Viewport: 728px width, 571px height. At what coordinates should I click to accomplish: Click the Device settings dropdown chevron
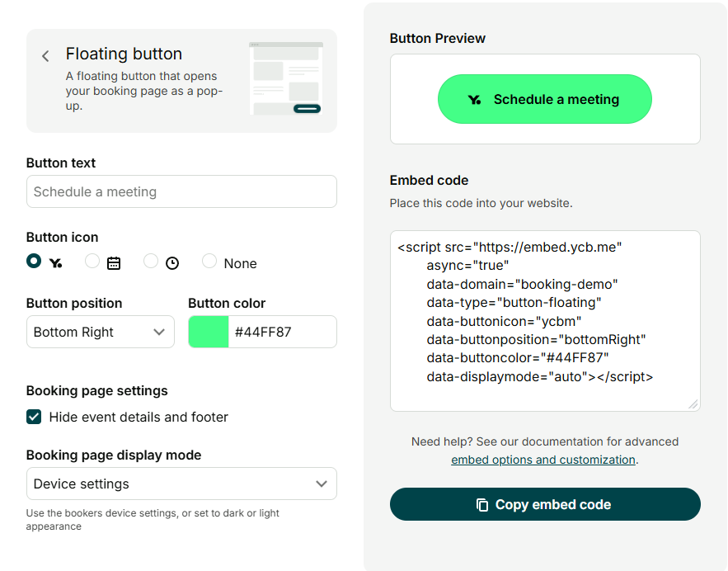322,484
